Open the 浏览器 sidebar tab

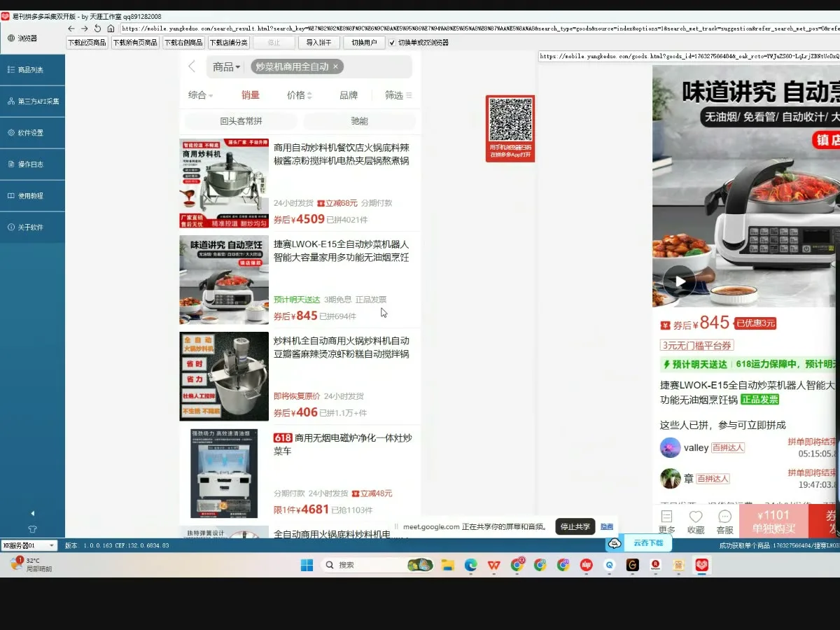[x=32, y=38]
